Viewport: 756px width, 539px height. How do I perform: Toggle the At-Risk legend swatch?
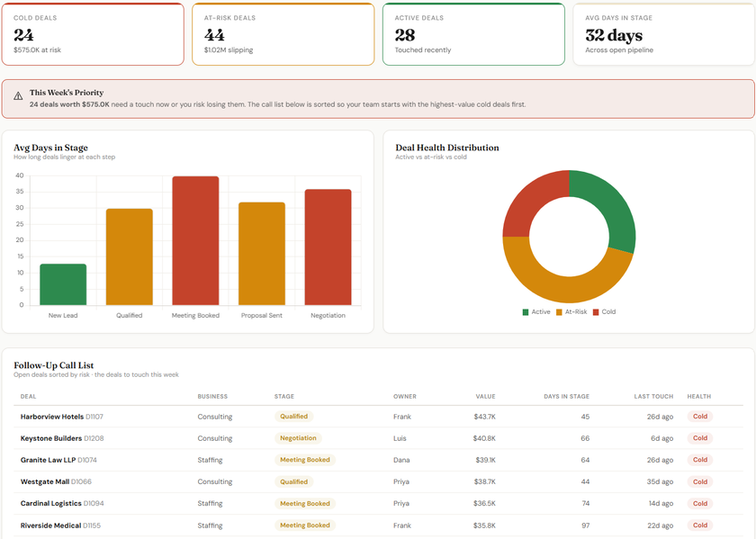click(x=559, y=312)
